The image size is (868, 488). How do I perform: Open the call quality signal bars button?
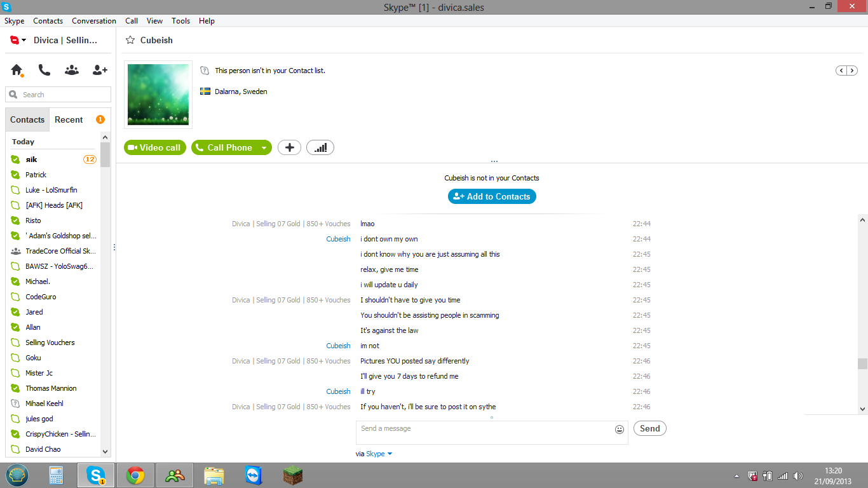[x=320, y=147]
